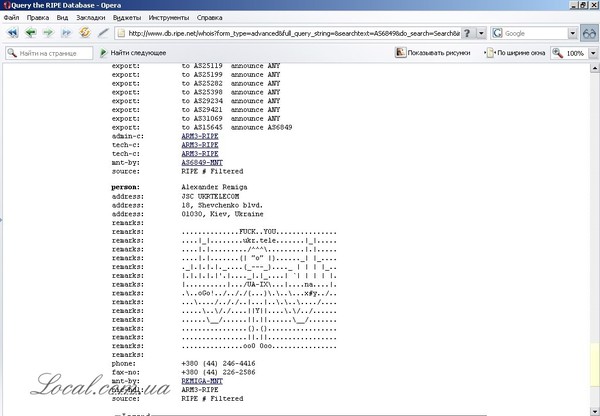Open the Инструменты menu
Viewport: 600px width, 416px height.
pos(169,18)
